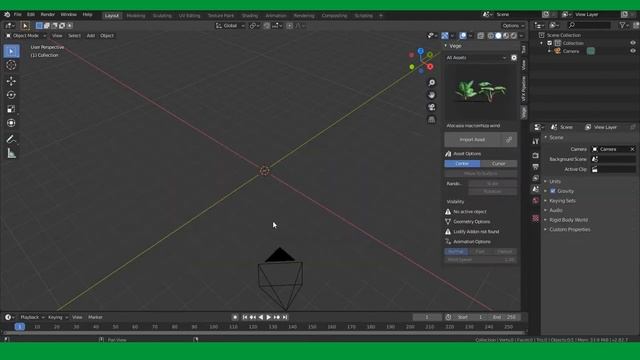Image resolution: width=640 pixels, height=360 pixels.
Task: Switch to the Modeling workspace tab
Action: point(136,16)
